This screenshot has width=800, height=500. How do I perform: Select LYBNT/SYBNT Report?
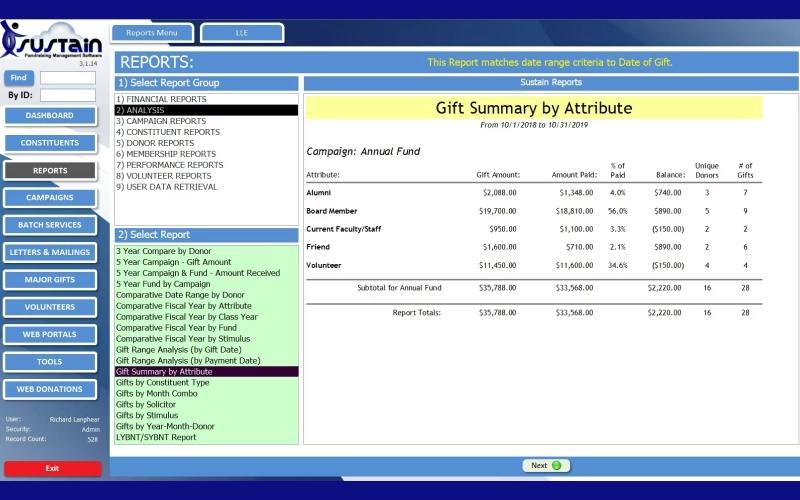156,437
